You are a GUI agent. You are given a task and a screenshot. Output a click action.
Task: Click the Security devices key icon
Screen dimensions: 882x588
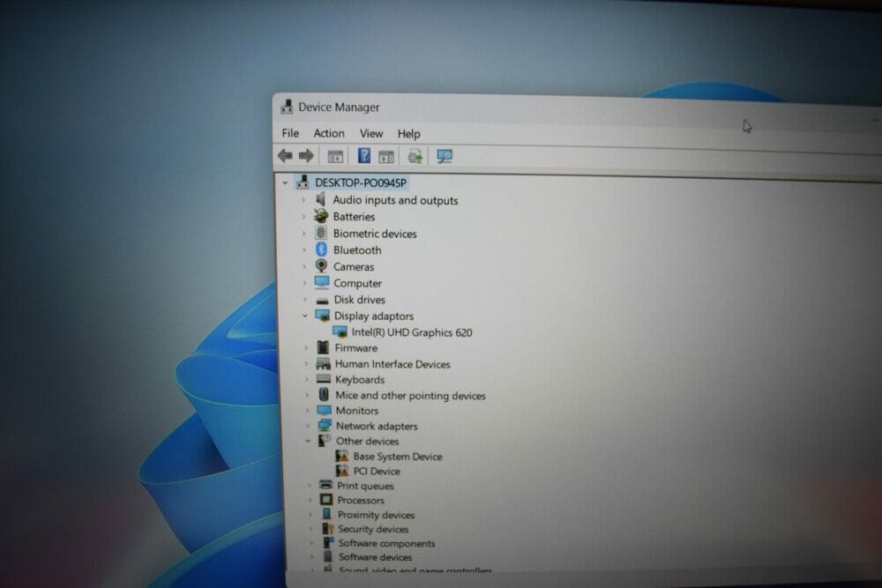pyautogui.click(x=327, y=528)
